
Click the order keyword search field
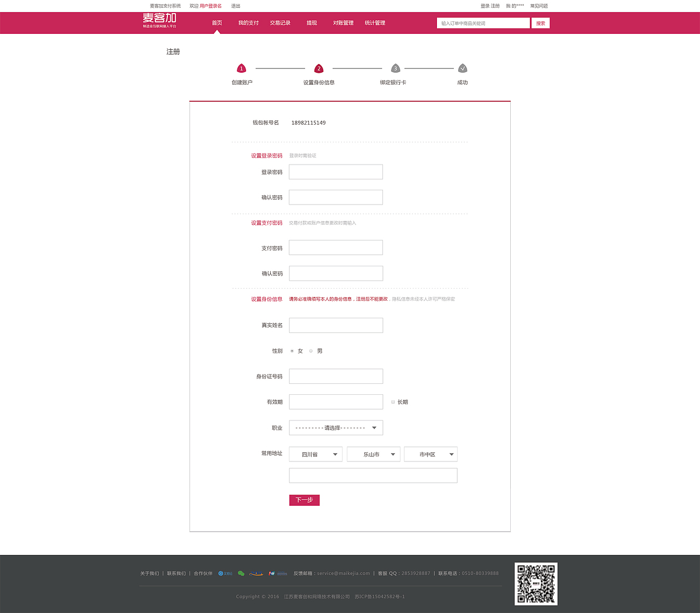click(x=483, y=23)
